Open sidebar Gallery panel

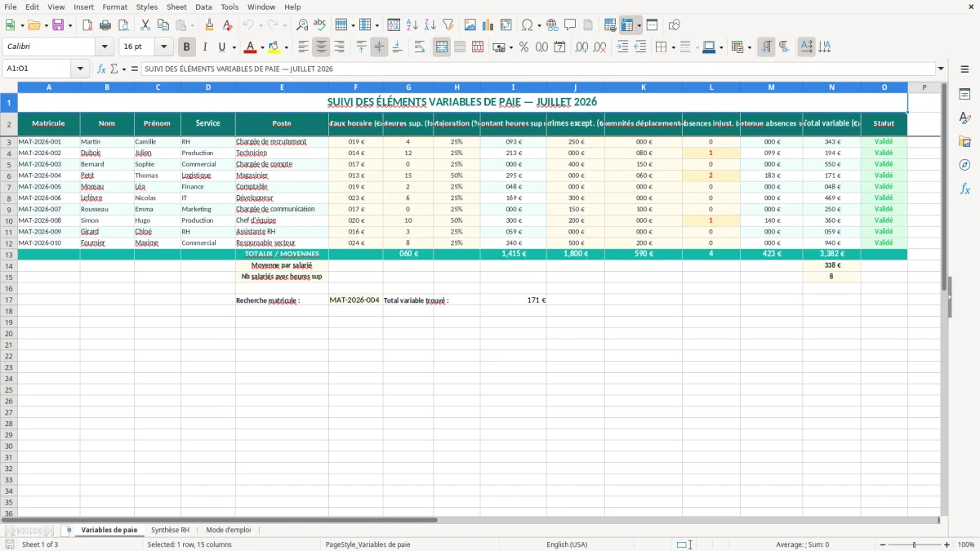[x=964, y=141]
